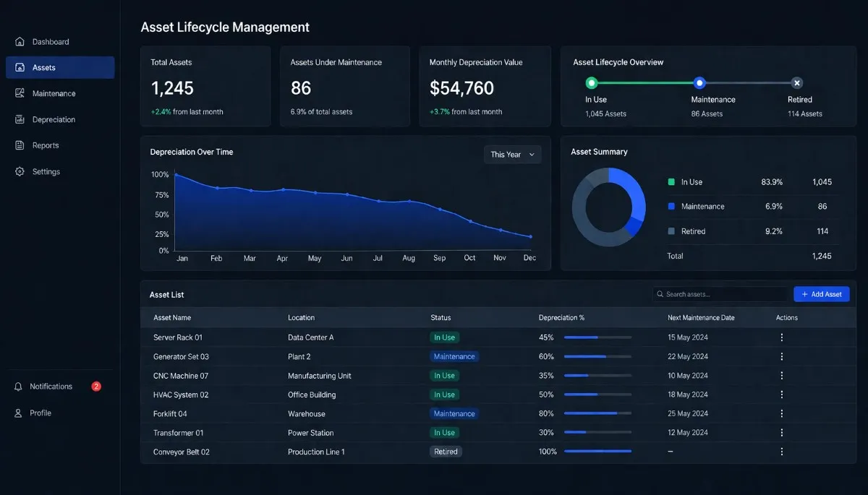Image resolution: width=868 pixels, height=495 pixels.
Task: Click the Dashboard home icon in sidebar
Action: (x=20, y=42)
